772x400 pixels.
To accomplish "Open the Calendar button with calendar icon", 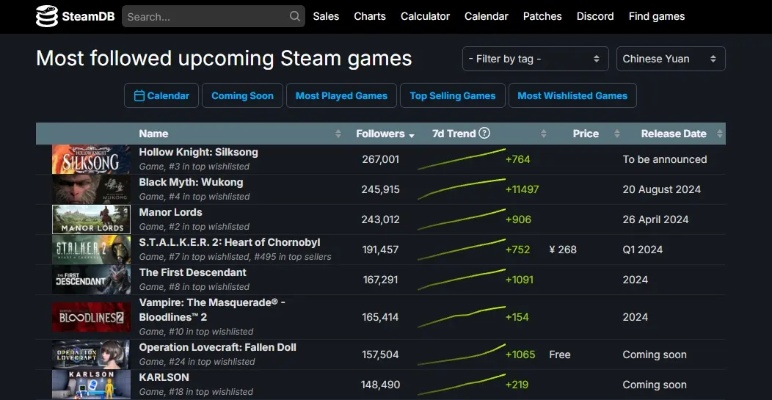I will click(x=161, y=96).
